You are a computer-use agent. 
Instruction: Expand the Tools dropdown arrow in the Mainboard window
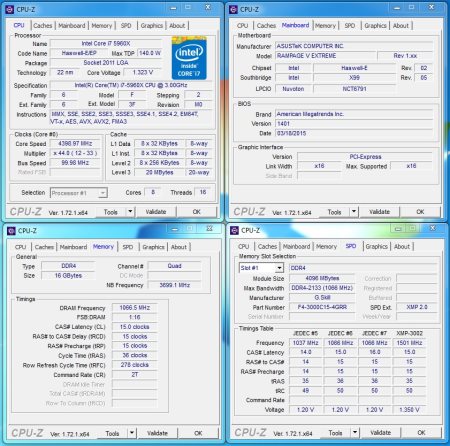point(354,212)
